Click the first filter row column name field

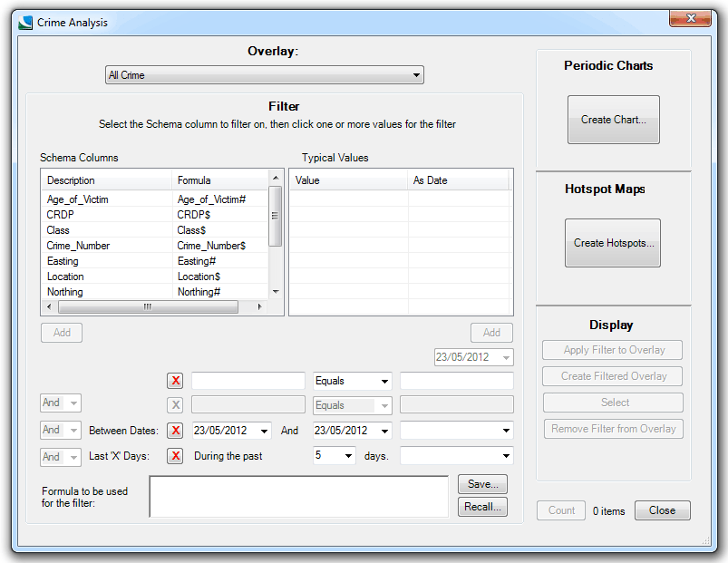click(x=248, y=381)
